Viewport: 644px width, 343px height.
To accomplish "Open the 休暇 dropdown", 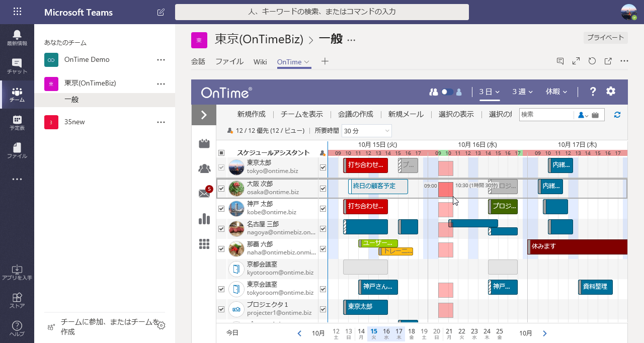I will click(556, 92).
